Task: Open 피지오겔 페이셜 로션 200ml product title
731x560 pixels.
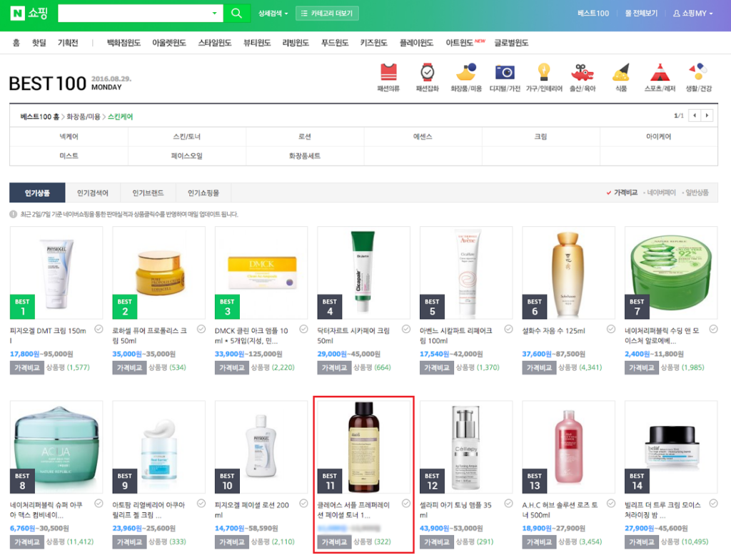Action: coord(252,509)
